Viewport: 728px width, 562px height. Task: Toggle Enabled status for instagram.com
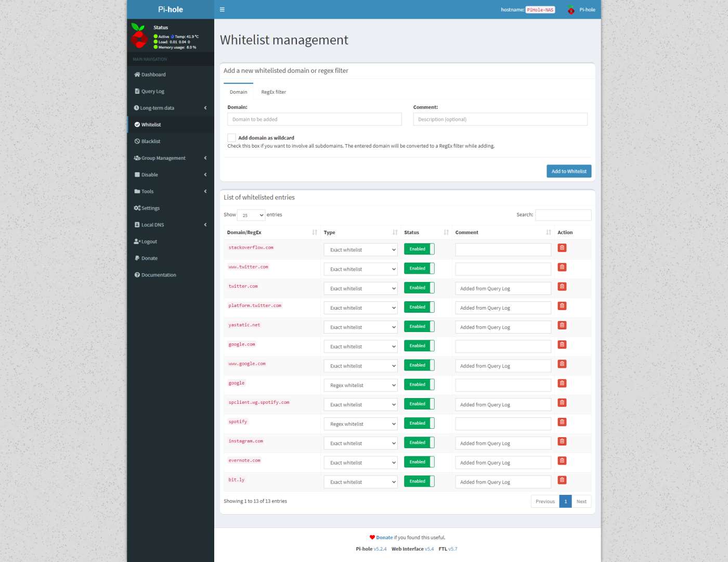pos(419,443)
